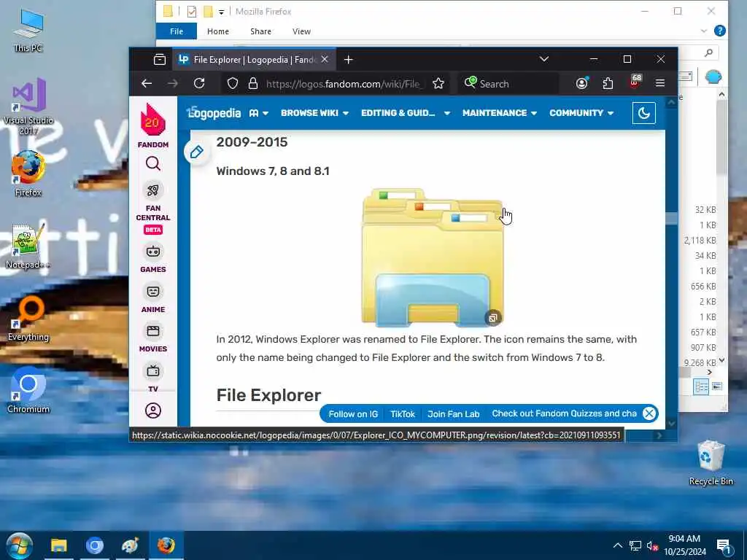
Task: Open Windows Start button
Action: pos(19,545)
